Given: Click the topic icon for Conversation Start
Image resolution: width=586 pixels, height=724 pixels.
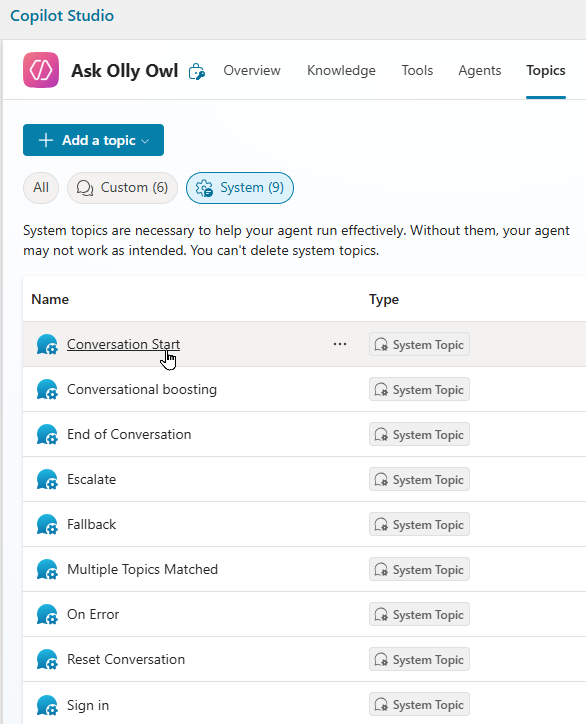Looking at the screenshot, I should click(x=47, y=344).
